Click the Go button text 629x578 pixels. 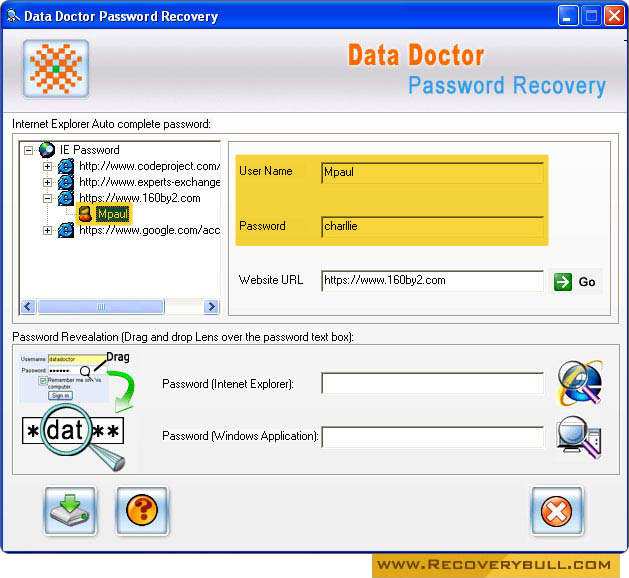(586, 282)
